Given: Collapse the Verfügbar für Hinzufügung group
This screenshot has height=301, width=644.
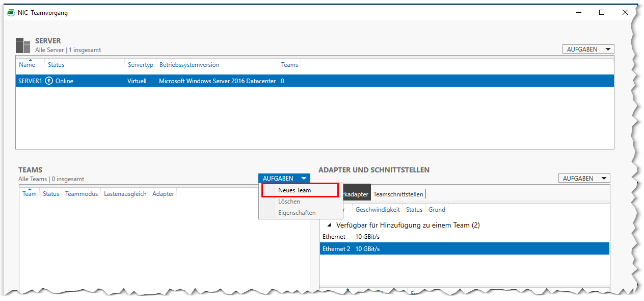Looking at the screenshot, I should (329, 225).
